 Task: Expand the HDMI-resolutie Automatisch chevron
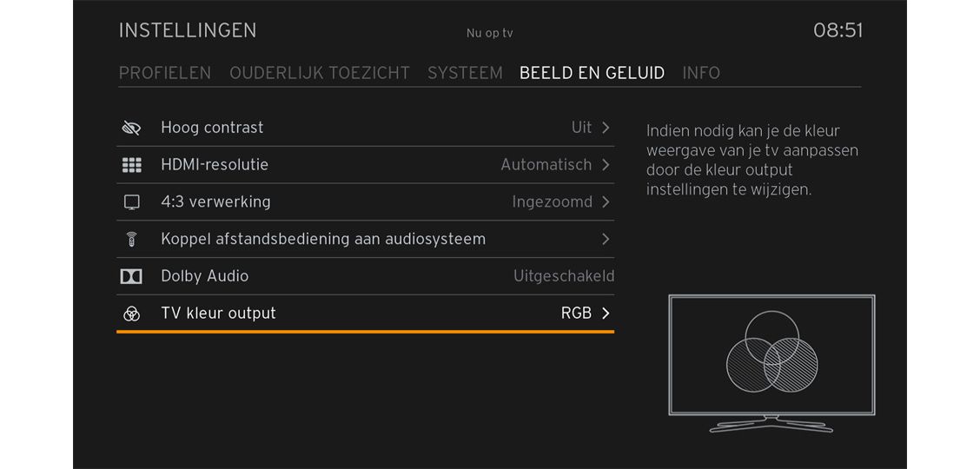606,165
